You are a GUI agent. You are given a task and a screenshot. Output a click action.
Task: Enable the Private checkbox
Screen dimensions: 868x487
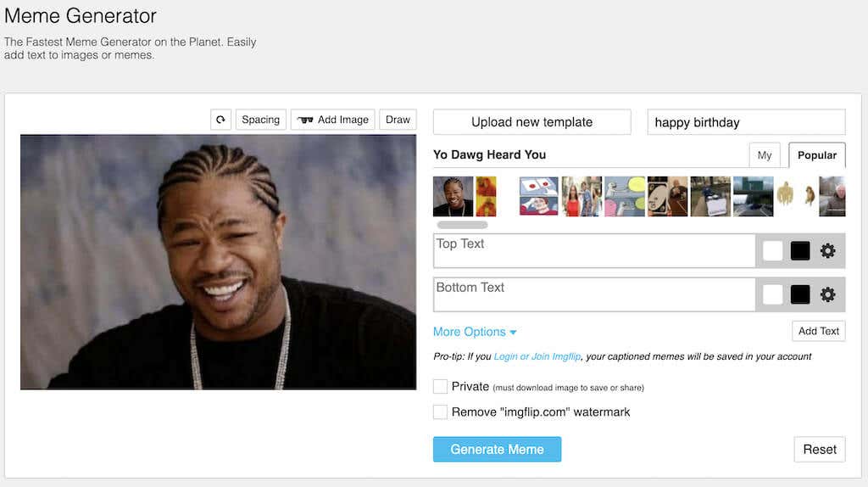click(440, 386)
